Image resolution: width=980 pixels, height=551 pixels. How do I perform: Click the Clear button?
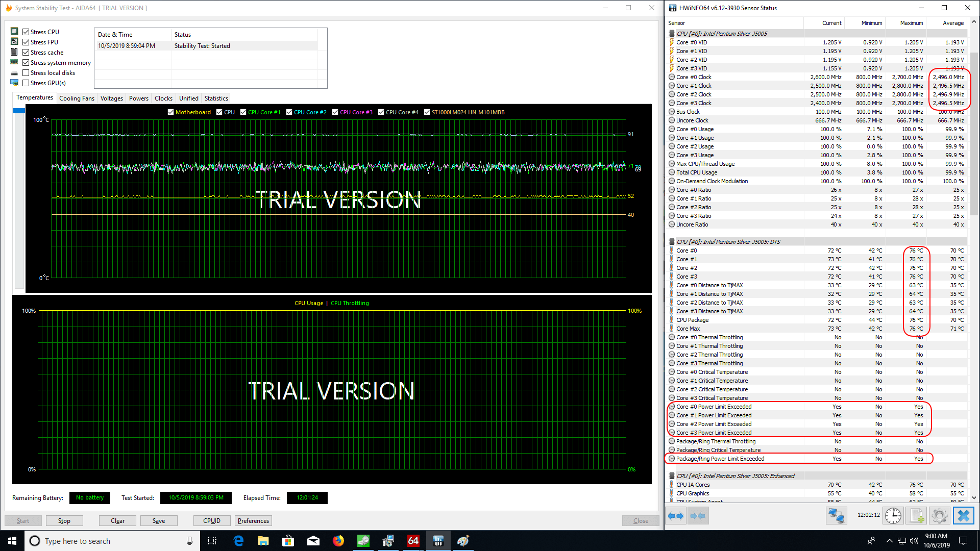[x=118, y=521]
